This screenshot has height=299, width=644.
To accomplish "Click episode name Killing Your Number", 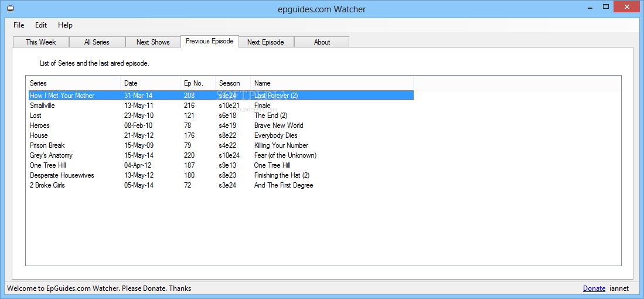I will click(281, 145).
